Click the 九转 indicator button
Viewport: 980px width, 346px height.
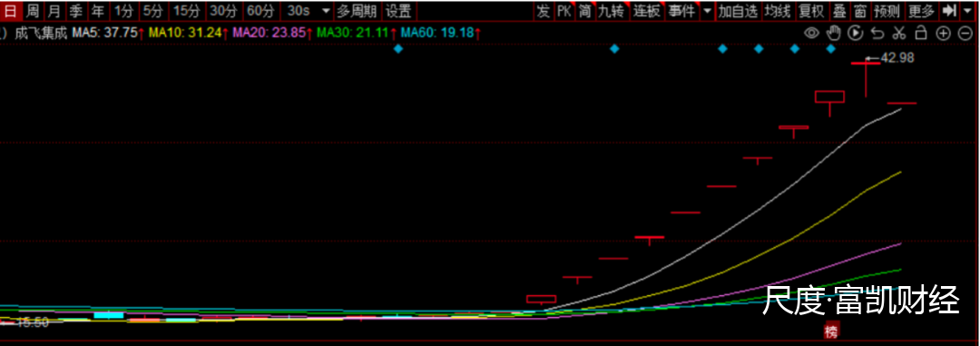(x=610, y=11)
